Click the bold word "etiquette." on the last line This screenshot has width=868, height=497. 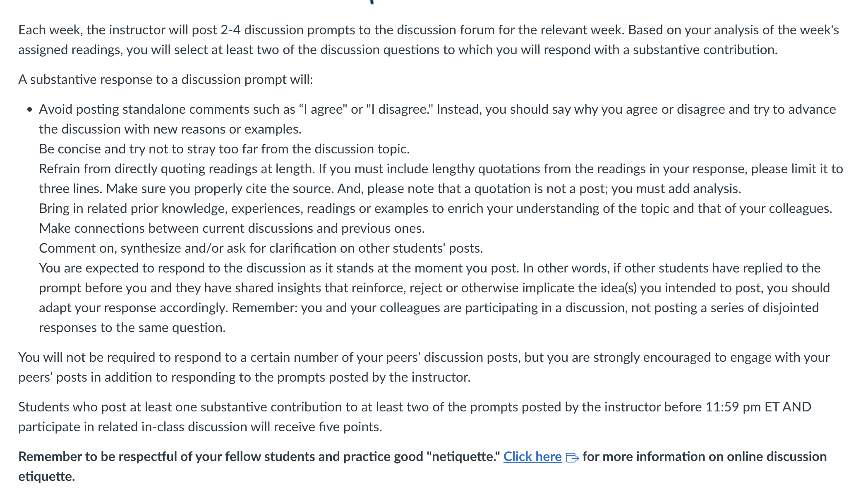(47, 476)
